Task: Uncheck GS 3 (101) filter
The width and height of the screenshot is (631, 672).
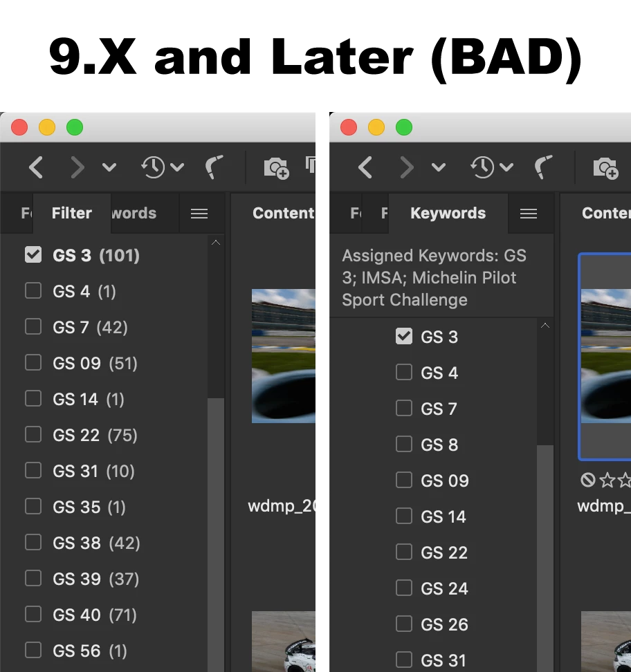Action: [33, 254]
